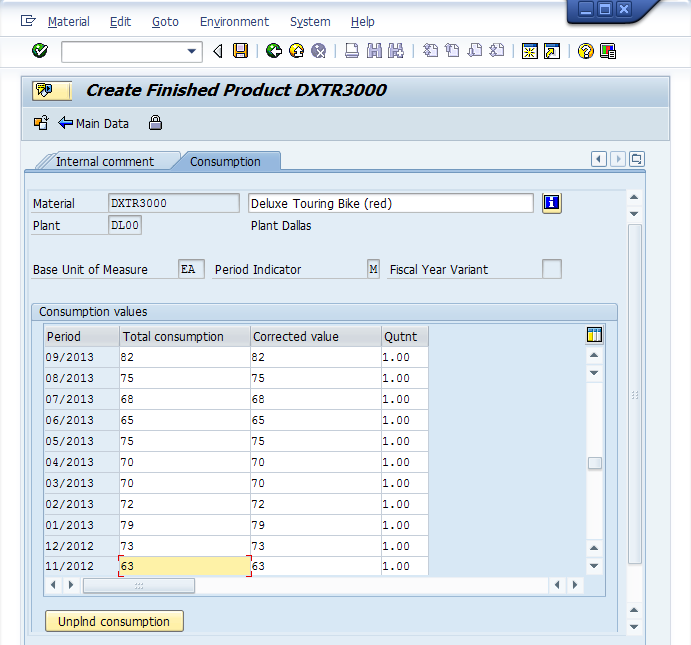Click the table column configuration icon
Image resolution: width=691 pixels, height=645 pixels.
(594, 335)
